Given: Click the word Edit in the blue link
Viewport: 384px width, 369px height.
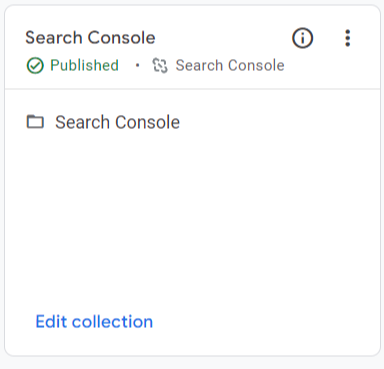Looking at the screenshot, I should [51, 321].
